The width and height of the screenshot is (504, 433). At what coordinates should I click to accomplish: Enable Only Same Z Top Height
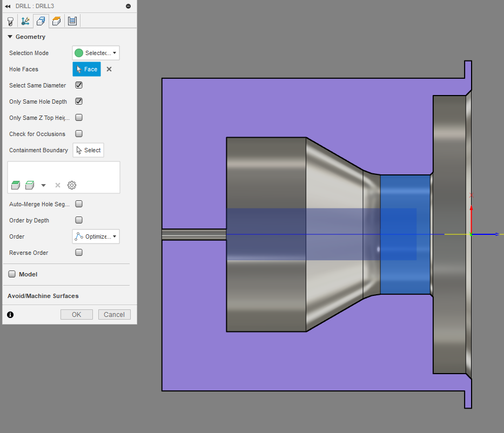click(79, 117)
